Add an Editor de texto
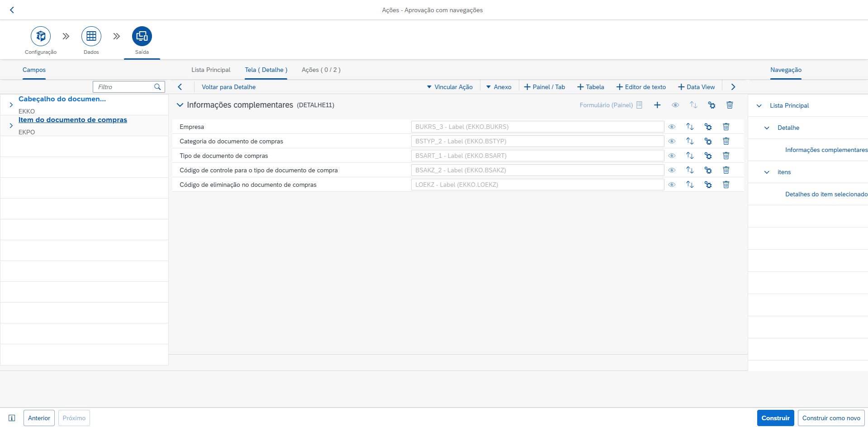868x427 pixels. [x=641, y=87]
